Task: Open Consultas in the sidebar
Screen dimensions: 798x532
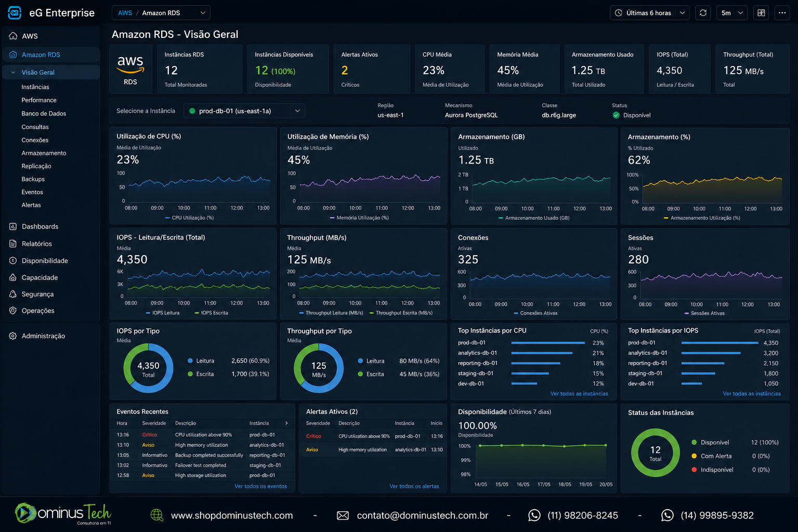Action: [35, 127]
